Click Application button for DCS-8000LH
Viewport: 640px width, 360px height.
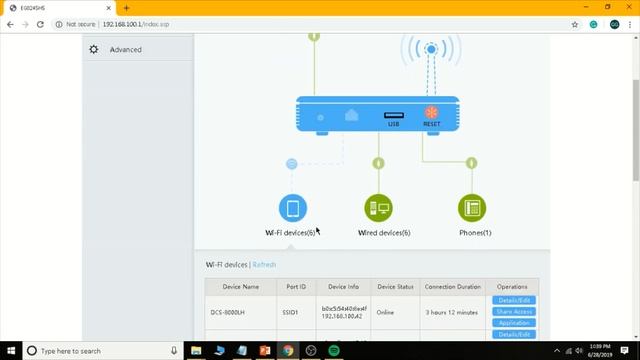(514, 323)
